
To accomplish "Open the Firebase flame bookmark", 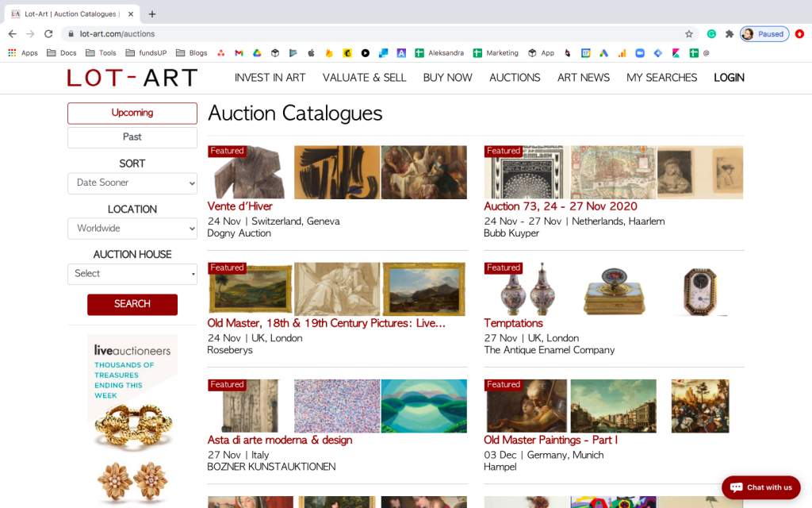I will coord(329,53).
